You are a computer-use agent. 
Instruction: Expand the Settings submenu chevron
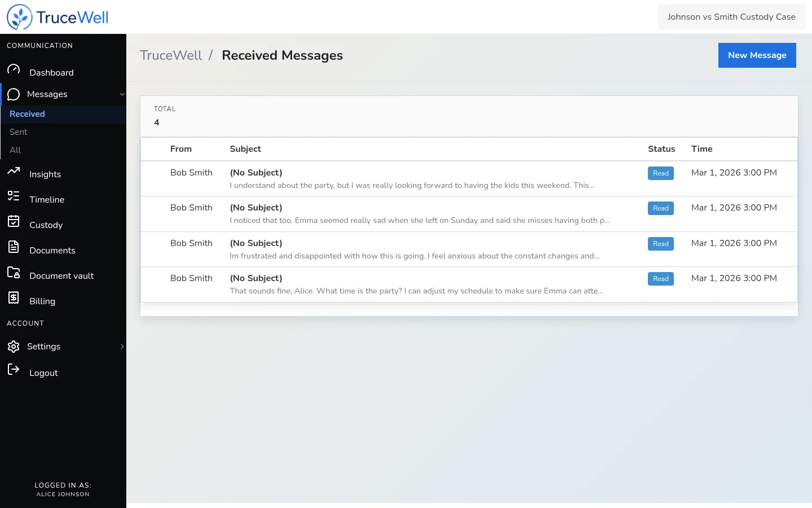[122, 347]
